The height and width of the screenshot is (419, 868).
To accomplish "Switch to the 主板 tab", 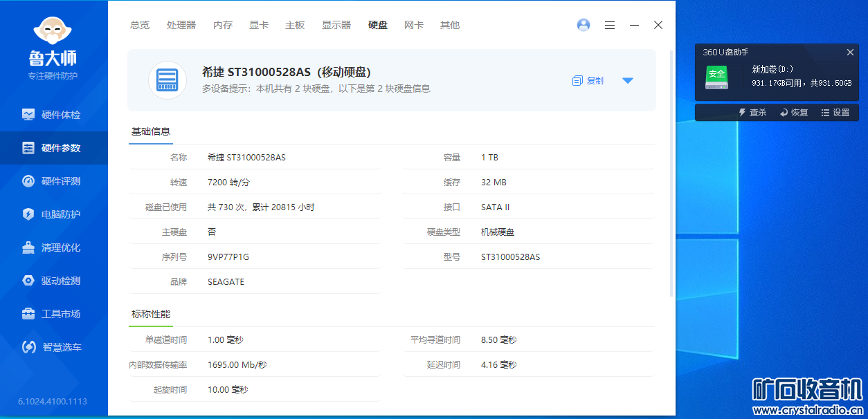I will [295, 25].
